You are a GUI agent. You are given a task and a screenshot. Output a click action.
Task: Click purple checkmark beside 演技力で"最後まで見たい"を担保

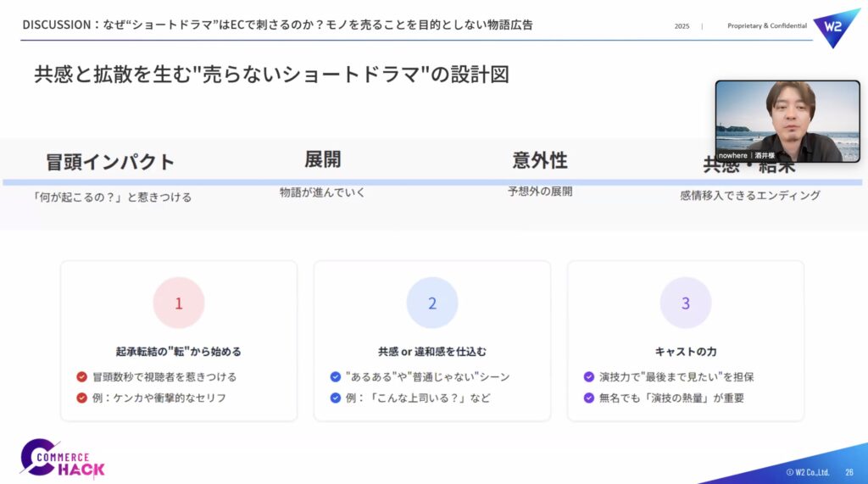[x=589, y=376]
